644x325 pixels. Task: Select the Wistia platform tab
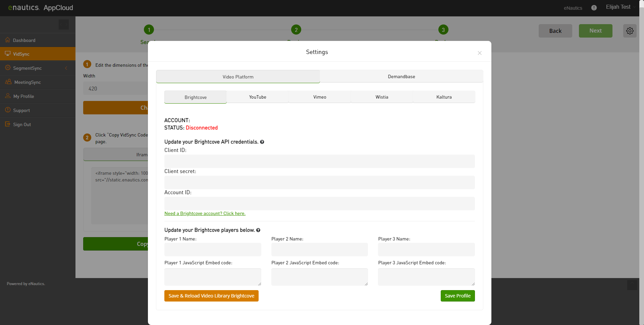click(382, 97)
